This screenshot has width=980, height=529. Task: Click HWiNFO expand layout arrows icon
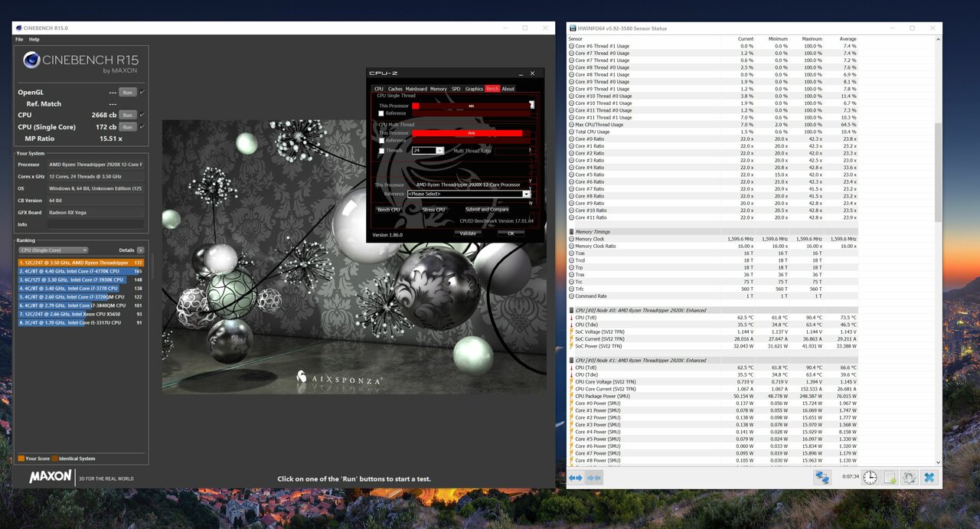point(575,478)
